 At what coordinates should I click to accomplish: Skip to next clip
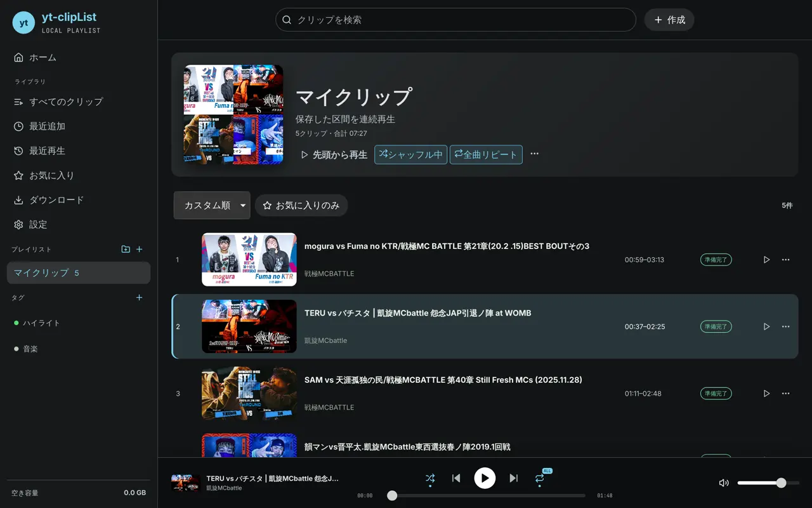(x=514, y=478)
